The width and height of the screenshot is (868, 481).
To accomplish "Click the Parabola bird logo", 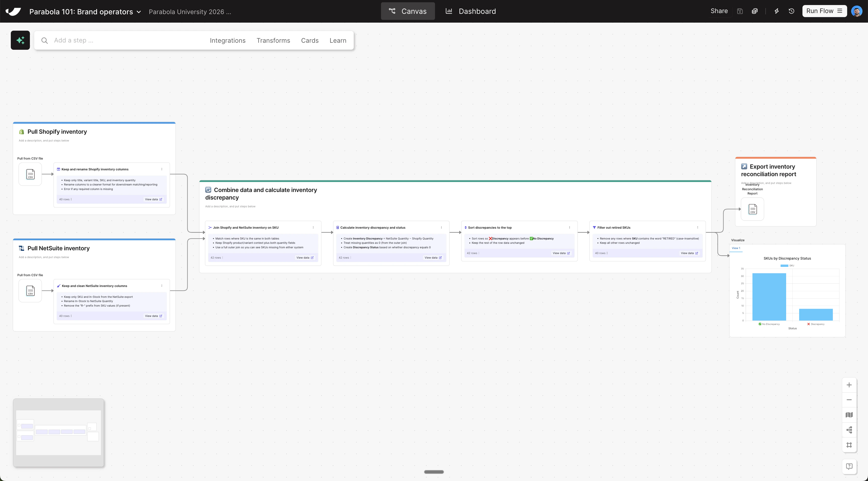I will [13, 12].
